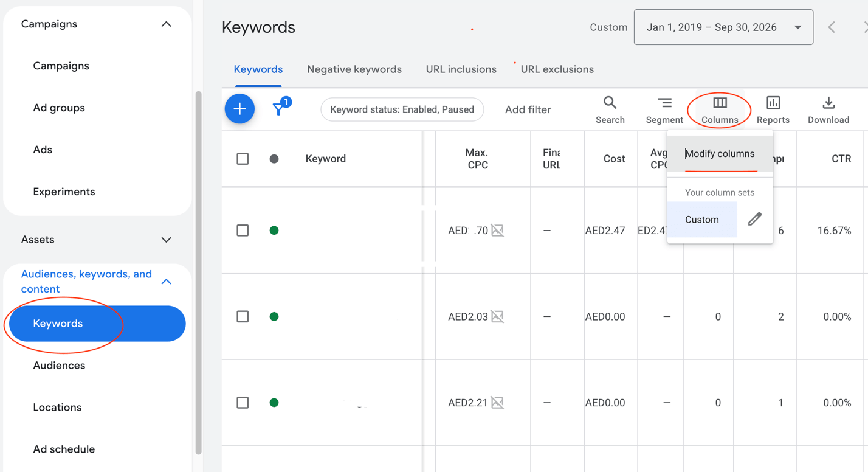Select the Custom column set
868x472 pixels.
(x=702, y=220)
